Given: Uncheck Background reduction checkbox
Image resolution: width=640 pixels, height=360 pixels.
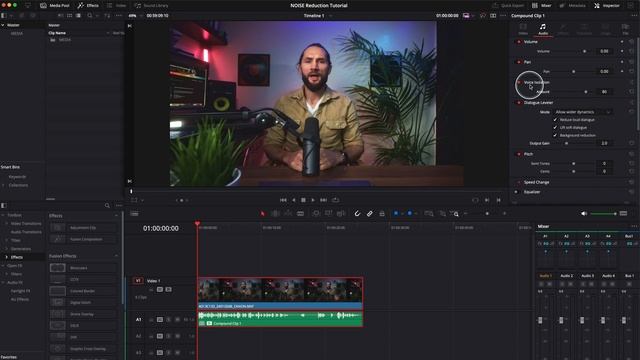Looking at the screenshot, I should tap(555, 135).
